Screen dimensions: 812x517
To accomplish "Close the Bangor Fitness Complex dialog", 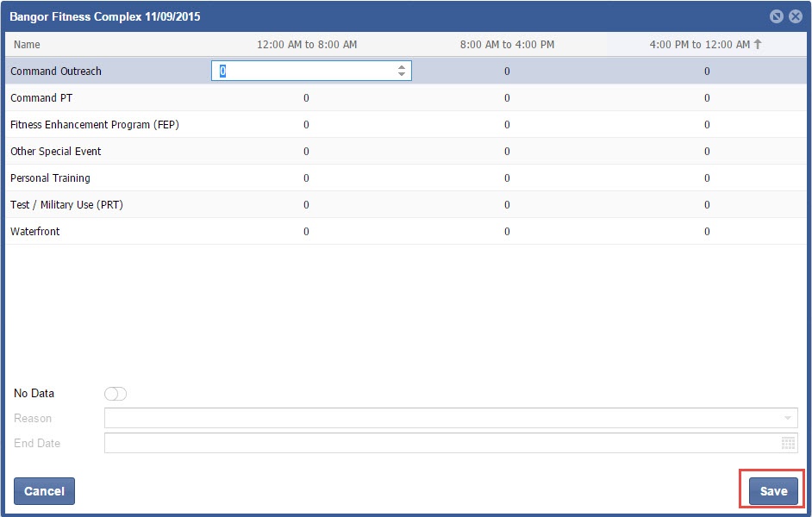I will 796,16.
